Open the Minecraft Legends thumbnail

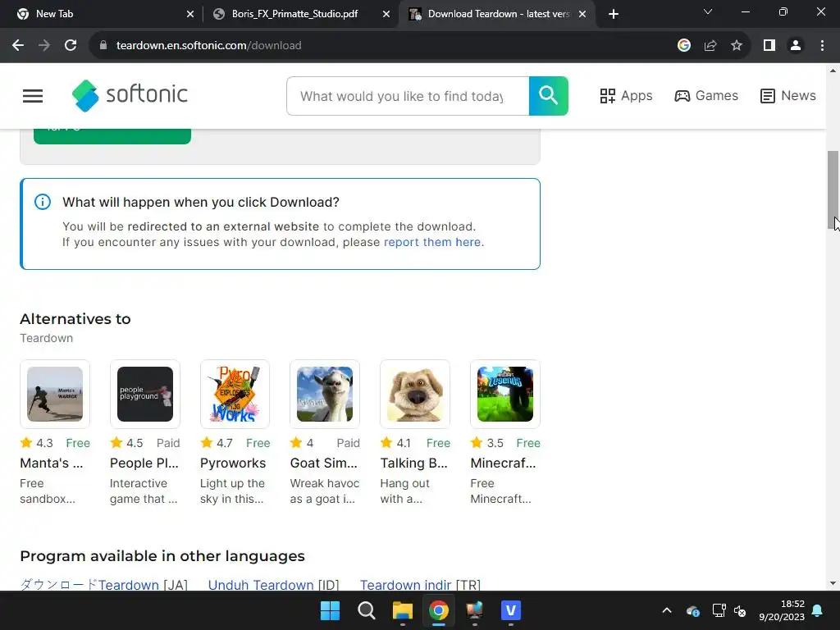coord(505,395)
